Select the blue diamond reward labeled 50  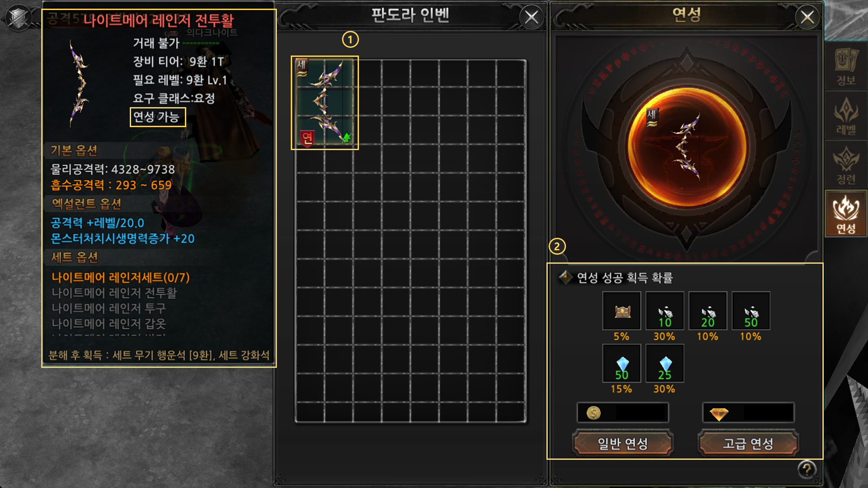pos(621,363)
